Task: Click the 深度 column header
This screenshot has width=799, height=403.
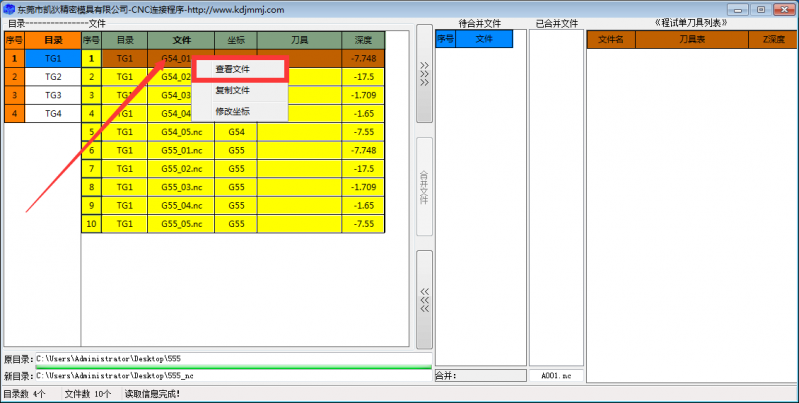Action: point(363,41)
